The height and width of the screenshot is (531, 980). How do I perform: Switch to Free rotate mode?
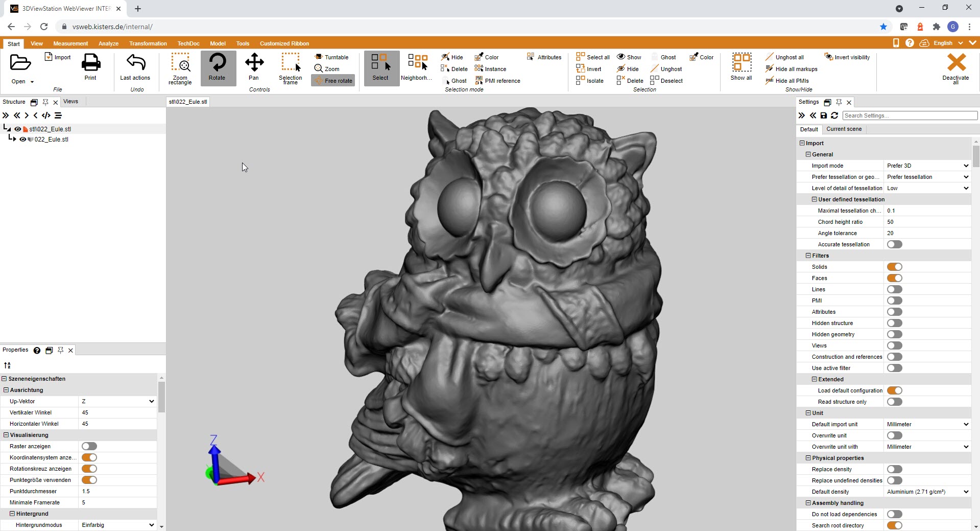coord(333,81)
